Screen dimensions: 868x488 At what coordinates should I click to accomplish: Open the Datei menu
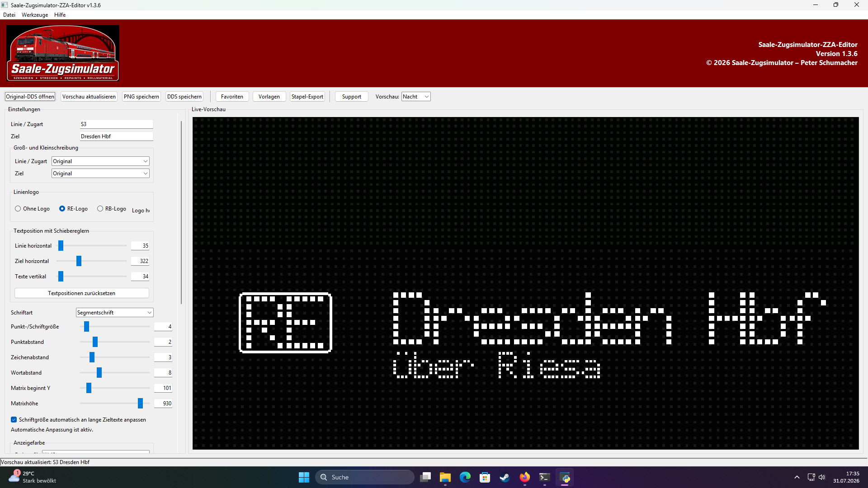(9, 15)
